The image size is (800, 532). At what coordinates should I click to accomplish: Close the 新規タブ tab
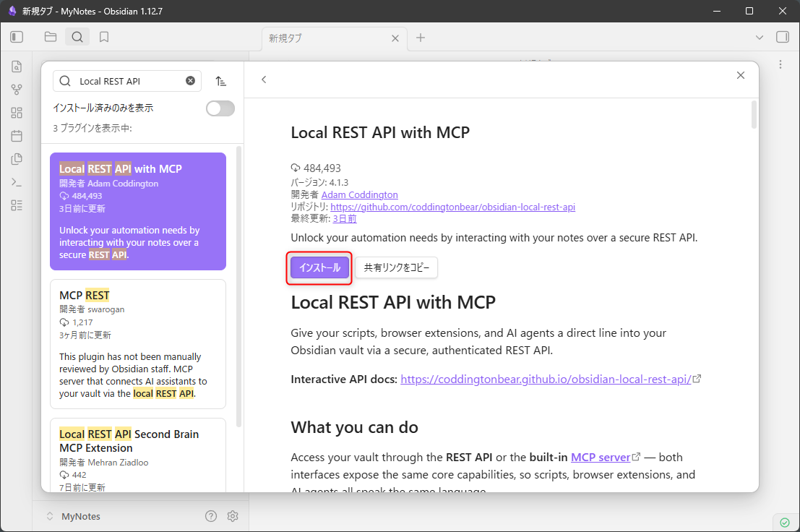point(395,38)
